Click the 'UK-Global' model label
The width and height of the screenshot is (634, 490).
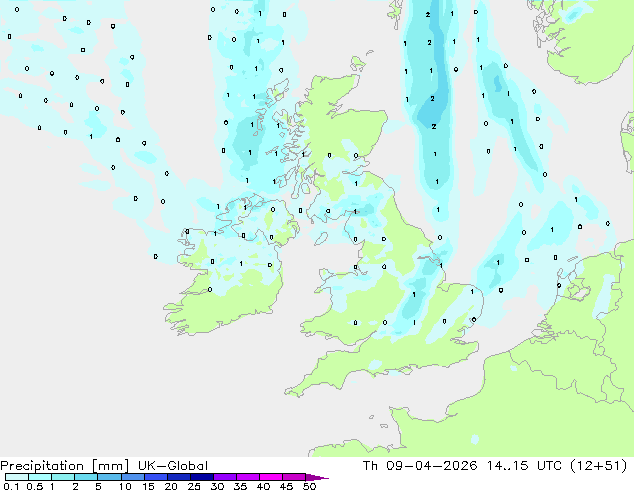(x=173, y=466)
